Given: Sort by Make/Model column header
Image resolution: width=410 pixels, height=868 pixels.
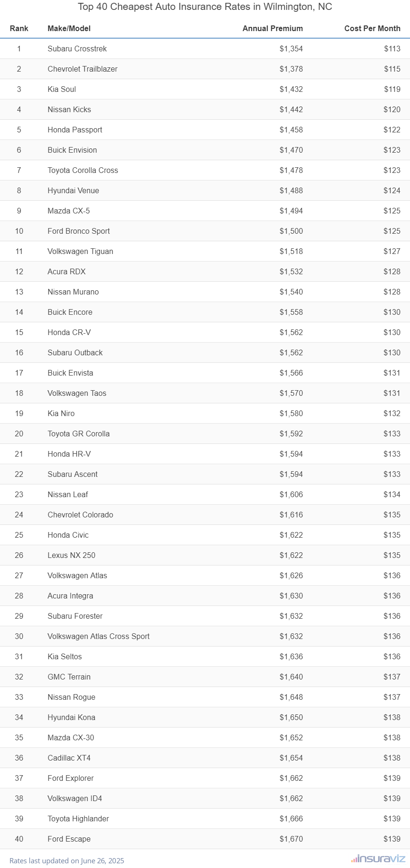Looking at the screenshot, I should (x=69, y=28).
